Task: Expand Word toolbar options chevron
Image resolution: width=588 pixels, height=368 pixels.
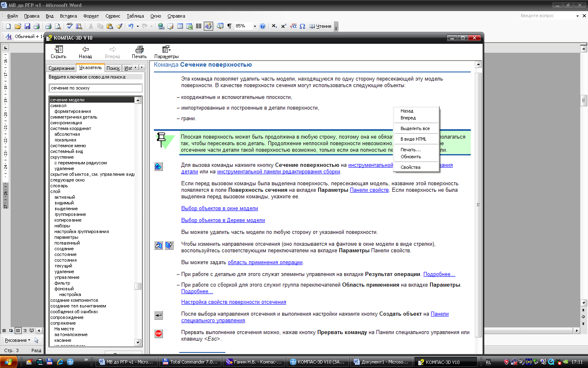Action: point(336,27)
